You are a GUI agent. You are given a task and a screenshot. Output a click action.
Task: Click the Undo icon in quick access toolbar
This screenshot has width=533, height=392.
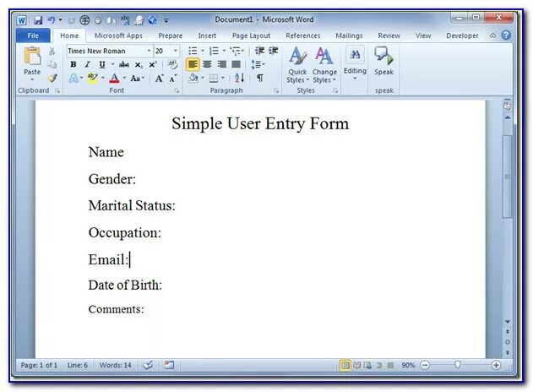tap(52, 20)
